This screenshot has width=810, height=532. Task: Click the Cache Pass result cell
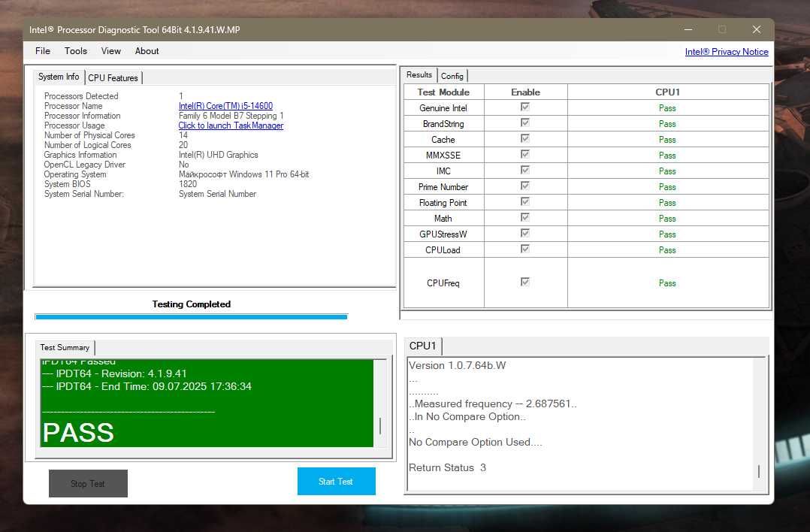coord(667,140)
